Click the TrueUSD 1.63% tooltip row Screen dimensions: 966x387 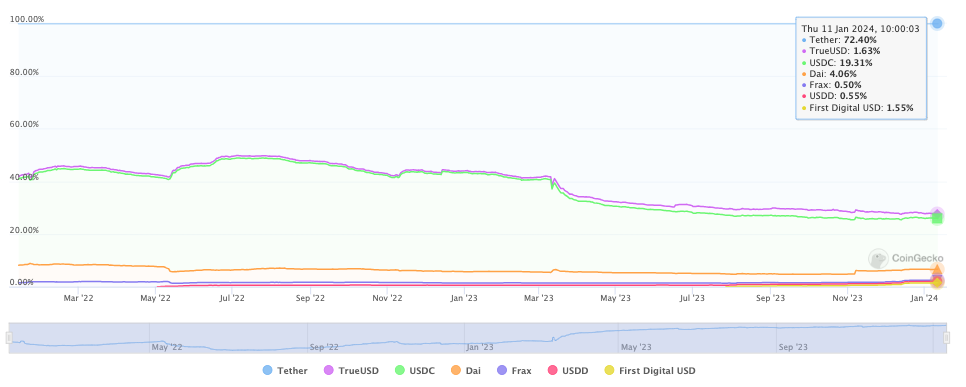(x=841, y=51)
